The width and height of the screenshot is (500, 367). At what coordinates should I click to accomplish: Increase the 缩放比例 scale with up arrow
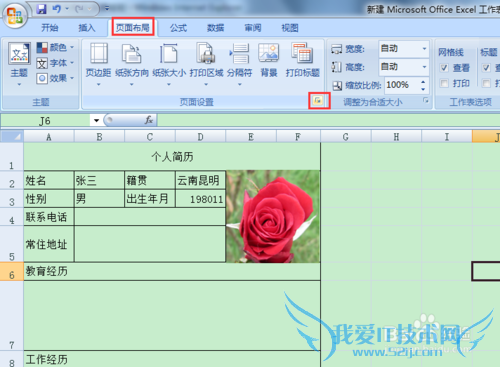(423, 82)
